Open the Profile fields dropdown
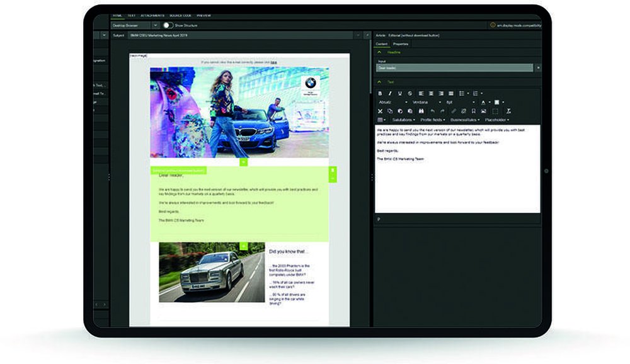The height and width of the screenshot is (364, 630). (432, 120)
